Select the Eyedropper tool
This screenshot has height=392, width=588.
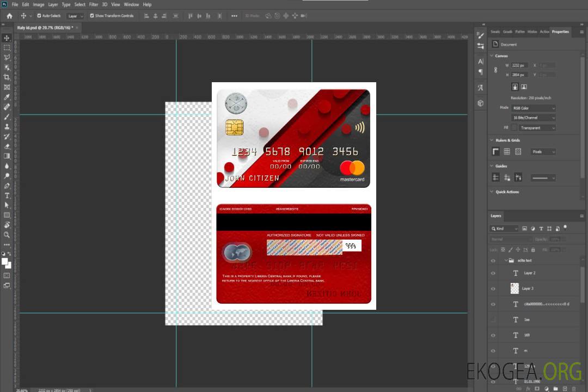[7, 97]
